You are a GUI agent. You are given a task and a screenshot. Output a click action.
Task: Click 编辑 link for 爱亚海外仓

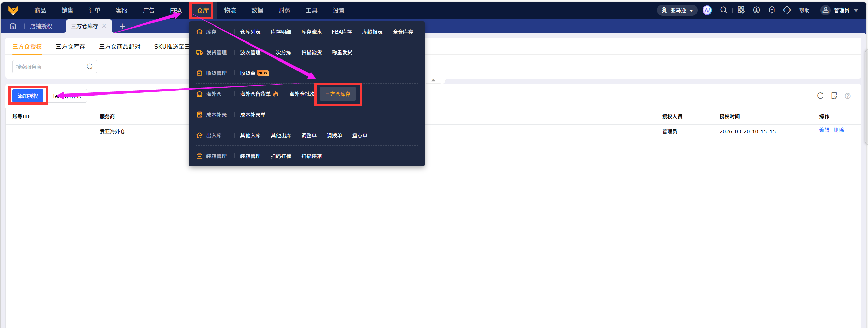tap(824, 130)
